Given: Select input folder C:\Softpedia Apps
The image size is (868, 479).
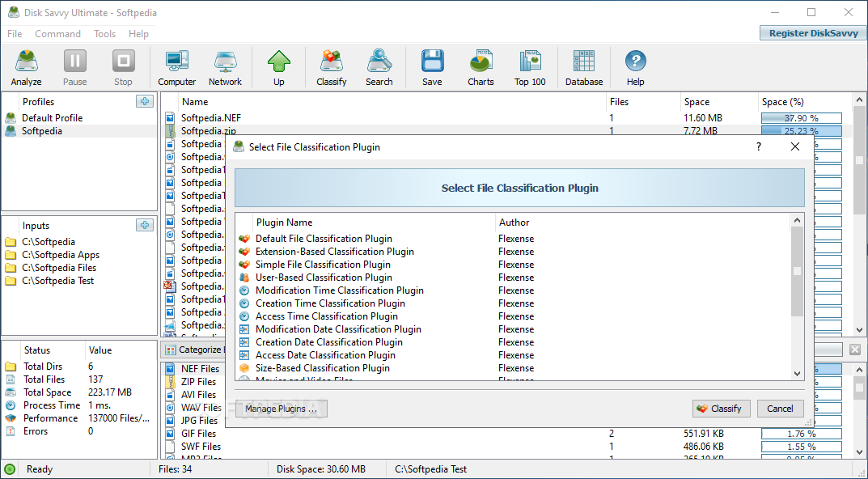Looking at the screenshot, I should [x=79, y=255].
